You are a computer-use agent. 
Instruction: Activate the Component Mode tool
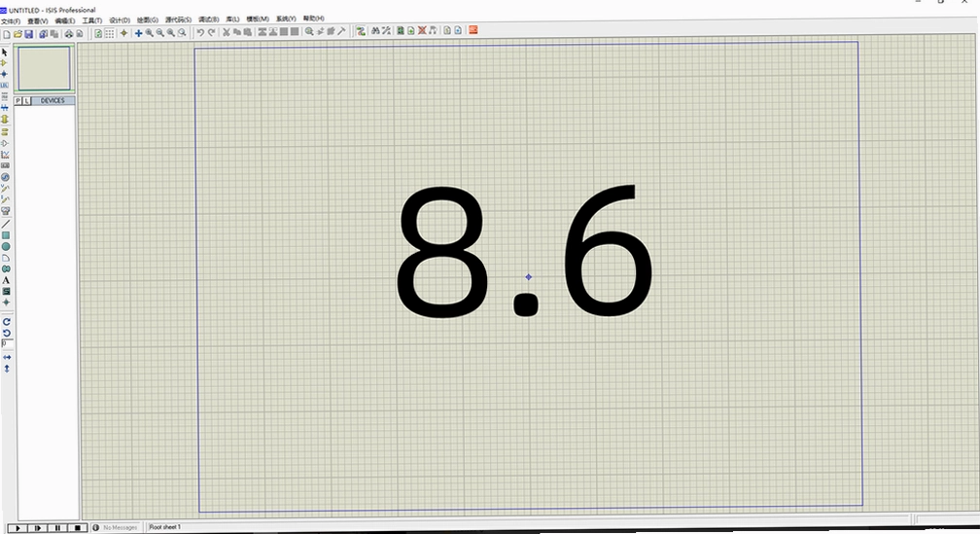click(x=4, y=63)
